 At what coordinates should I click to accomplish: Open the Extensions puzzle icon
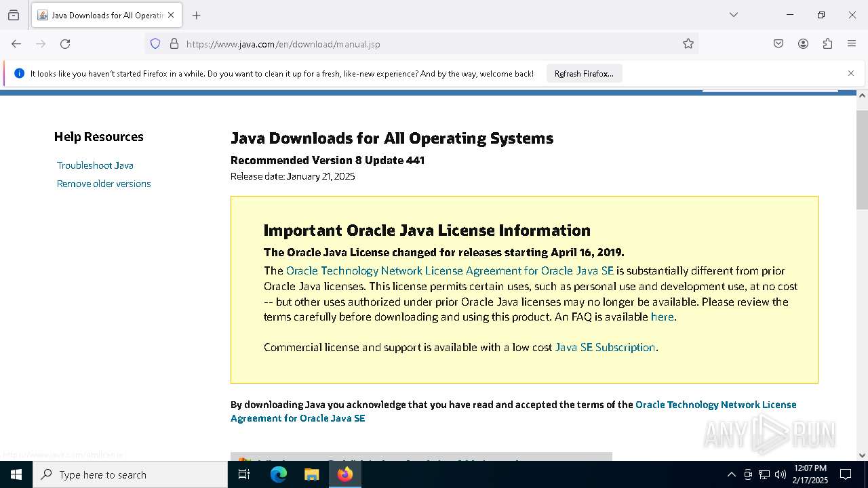pos(827,44)
